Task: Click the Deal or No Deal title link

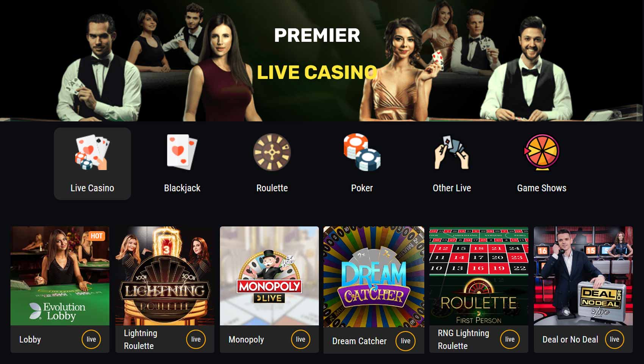Action: click(x=570, y=339)
